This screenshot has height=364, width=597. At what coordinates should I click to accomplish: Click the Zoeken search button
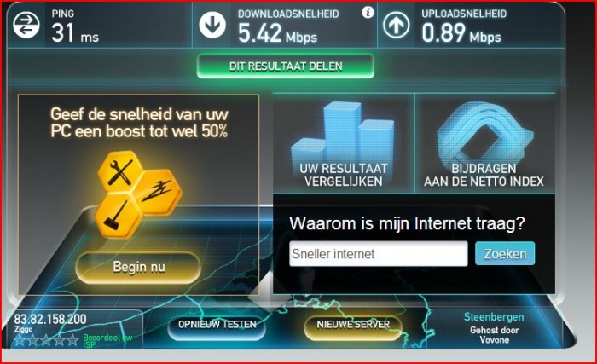tap(505, 253)
